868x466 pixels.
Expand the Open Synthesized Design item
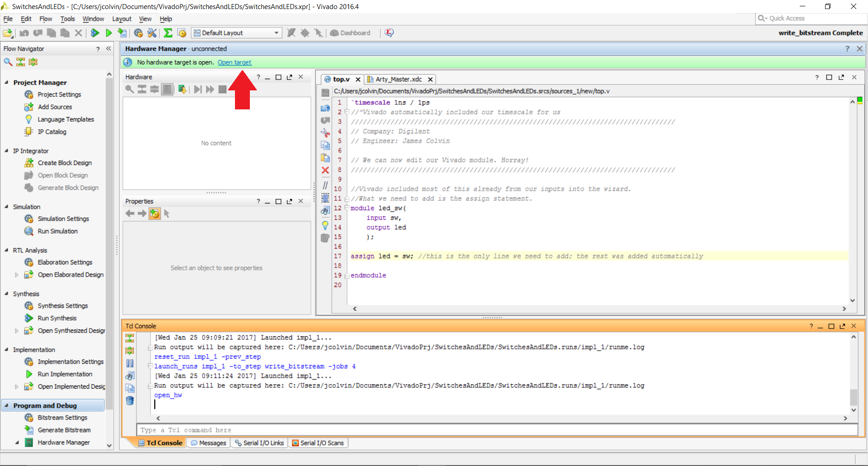coord(17,331)
